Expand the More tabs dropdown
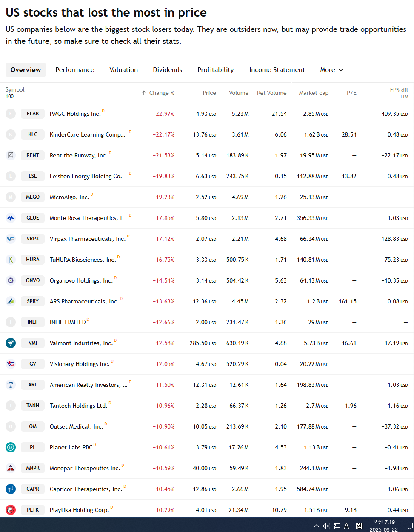The width and height of the screenshot is (414, 532). [x=331, y=70]
